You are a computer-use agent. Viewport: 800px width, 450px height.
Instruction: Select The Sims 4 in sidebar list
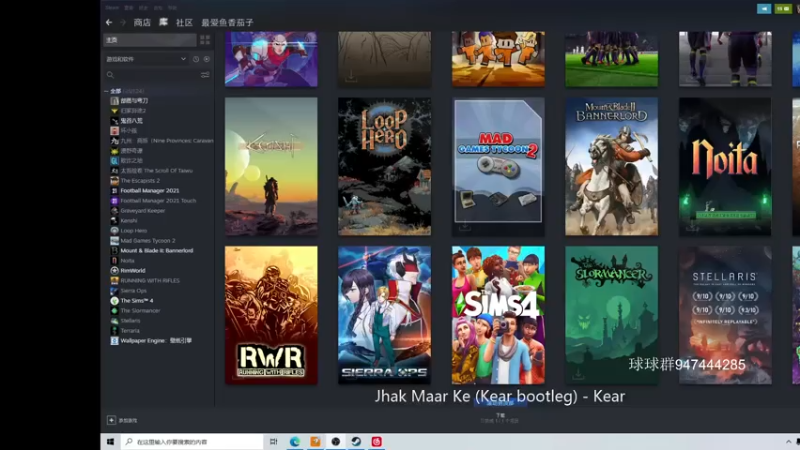tap(137, 301)
